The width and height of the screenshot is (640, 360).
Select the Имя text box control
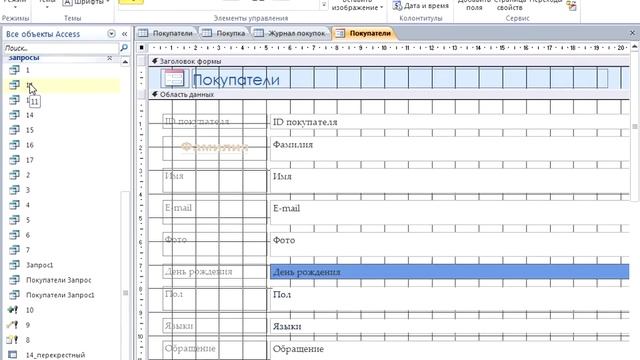[x=449, y=180]
